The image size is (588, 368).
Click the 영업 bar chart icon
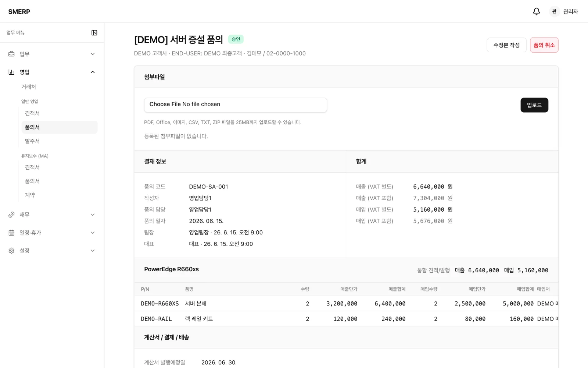(11, 72)
